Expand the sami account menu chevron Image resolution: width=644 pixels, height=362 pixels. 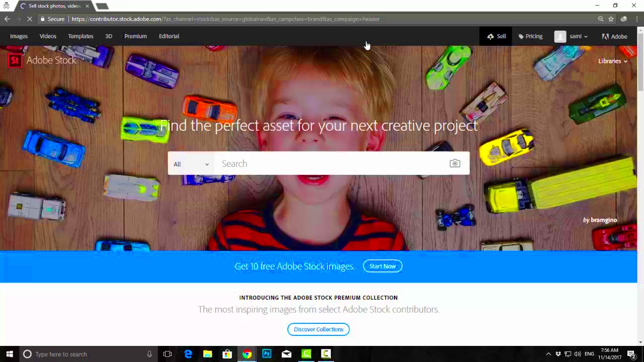tap(585, 36)
